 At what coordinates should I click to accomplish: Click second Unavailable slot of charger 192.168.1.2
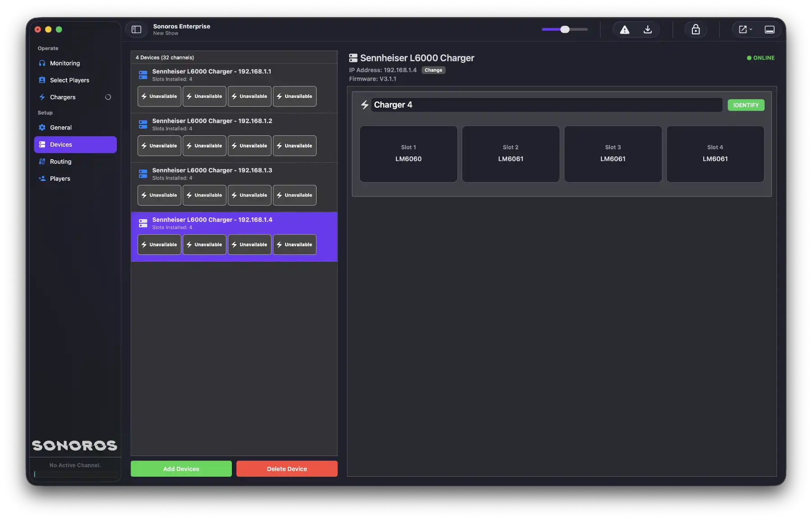[204, 146]
